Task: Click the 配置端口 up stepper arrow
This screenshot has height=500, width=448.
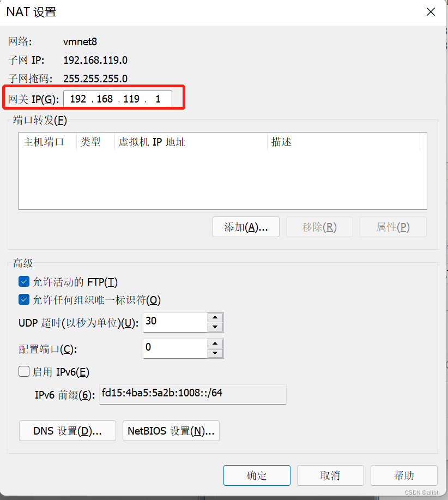Action: [x=215, y=345]
